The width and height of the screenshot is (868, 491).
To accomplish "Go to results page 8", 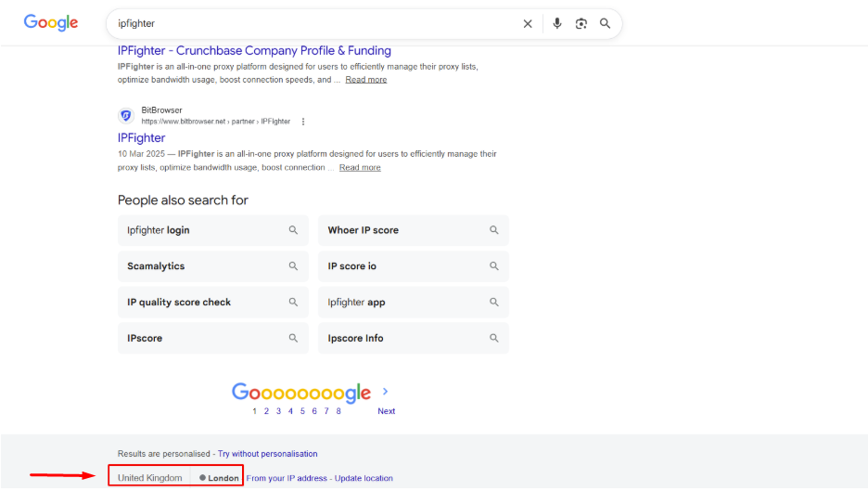I will 338,411.
